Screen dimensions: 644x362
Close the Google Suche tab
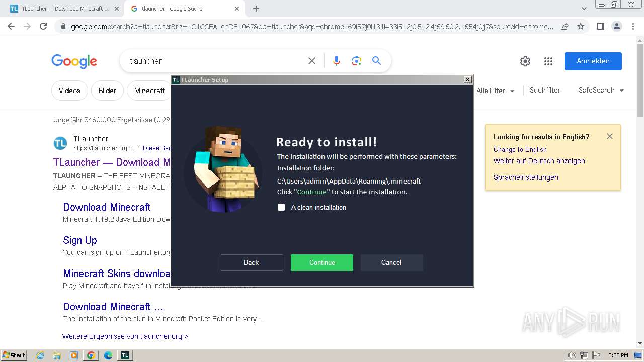click(237, 9)
